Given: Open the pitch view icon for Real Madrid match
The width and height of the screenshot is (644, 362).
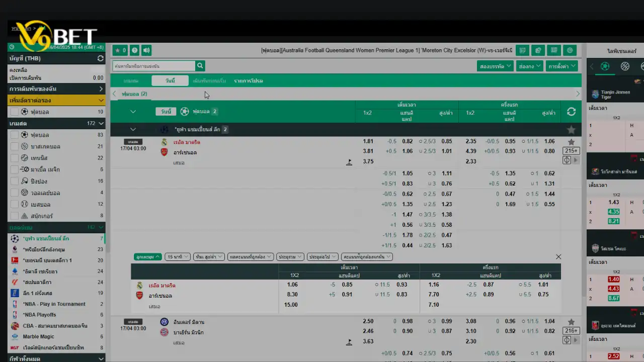Looking at the screenshot, I should tap(567, 160).
